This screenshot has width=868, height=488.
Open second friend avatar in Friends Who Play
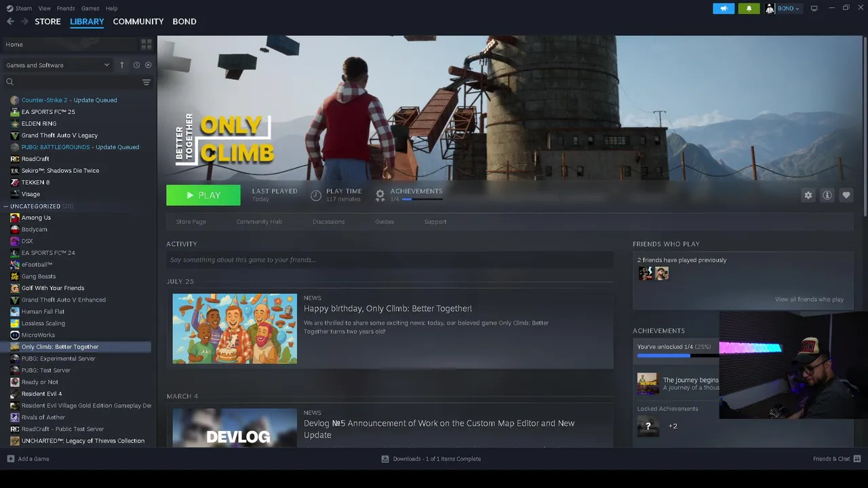[662, 273]
